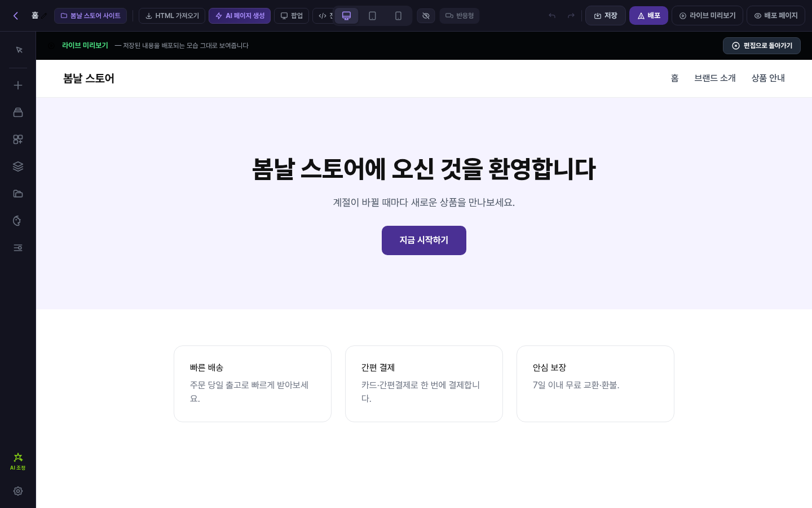Open settings gear at sidebar bottom
This screenshot has width=812, height=508.
[x=18, y=491]
